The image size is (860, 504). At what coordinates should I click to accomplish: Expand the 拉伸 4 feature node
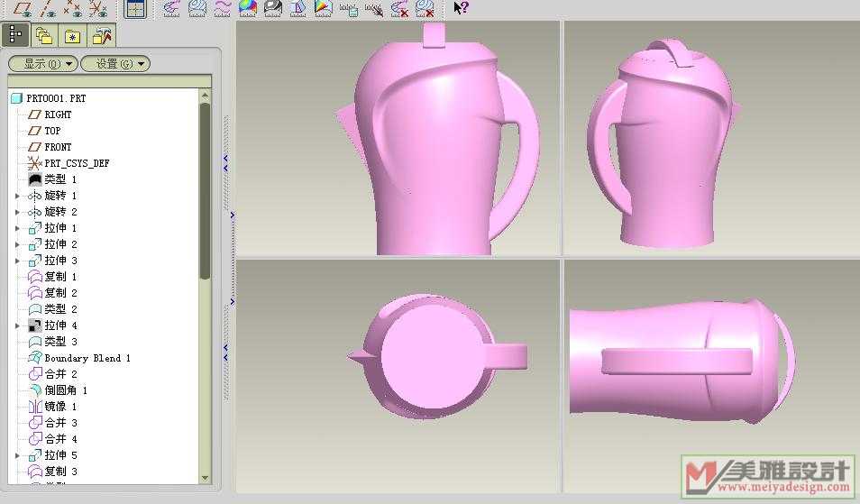17,325
